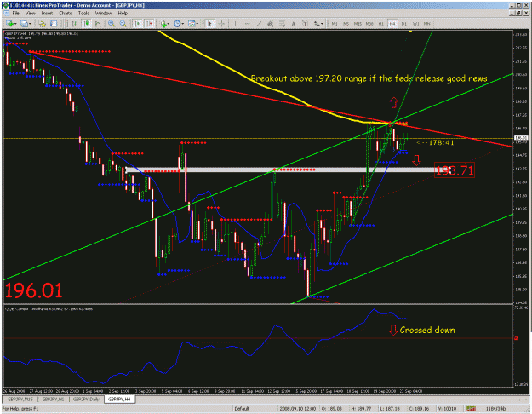
Task: Expand the Profiles dropdown arrow
Action: [30, 24]
